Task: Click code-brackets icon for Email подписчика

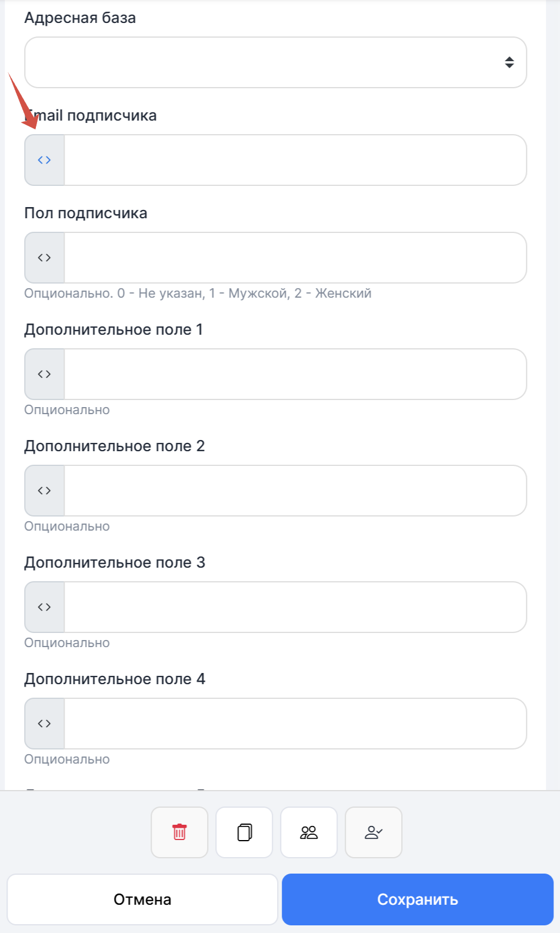Action: point(45,160)
